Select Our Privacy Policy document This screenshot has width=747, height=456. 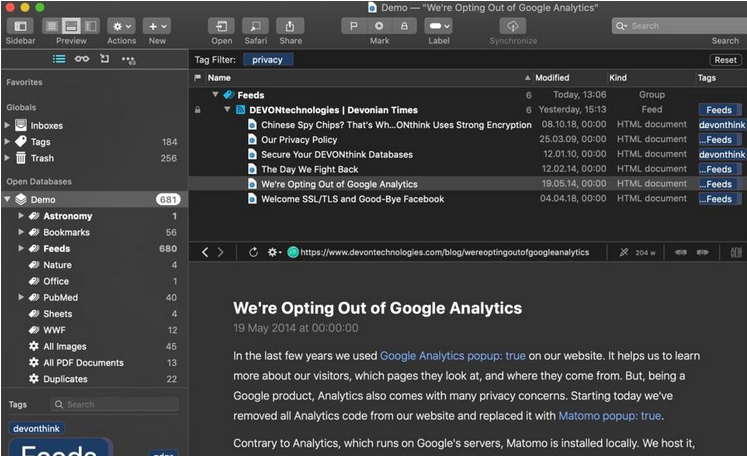pyautogui.click(x=299, y=140)
